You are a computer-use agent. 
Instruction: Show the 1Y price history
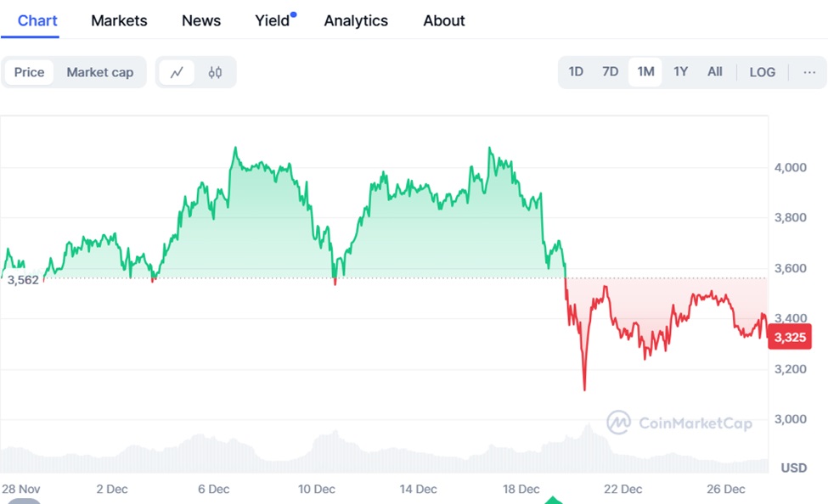pos(680,72)
